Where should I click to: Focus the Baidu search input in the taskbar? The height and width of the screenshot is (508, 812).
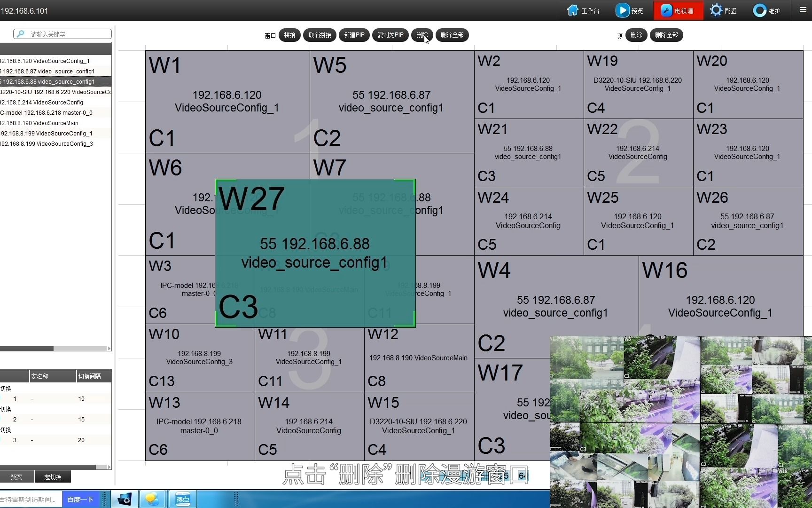point(31,500)
